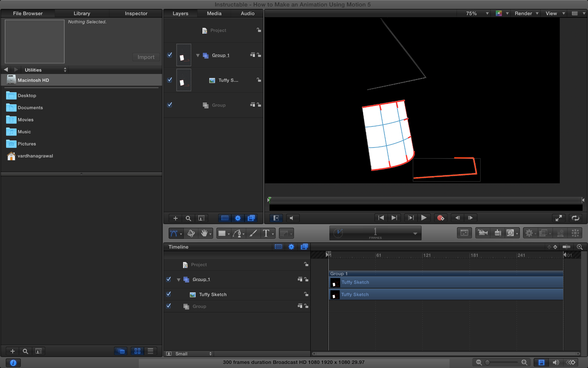The width and height of the screenshot is (588, 368).
Task: Uncheck Group 1 in Layers list
Action: pyautogui.click(x=170, y=55)
